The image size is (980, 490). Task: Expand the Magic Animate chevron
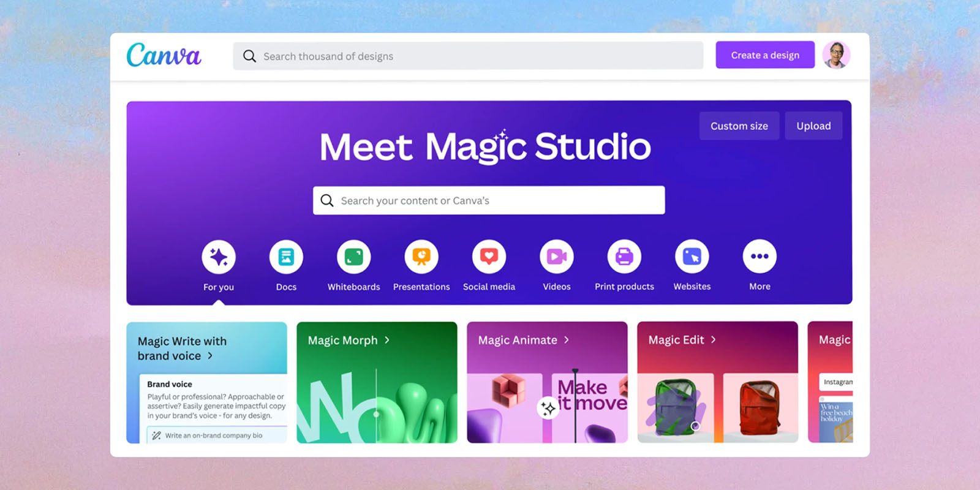pyautogui.click(x=567, y=340)
